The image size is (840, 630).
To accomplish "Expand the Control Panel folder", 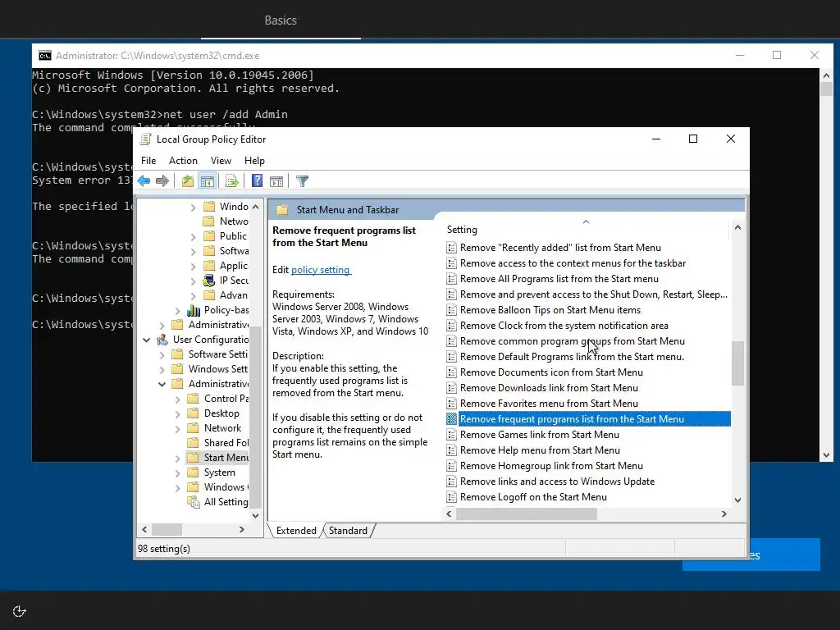I will click(x=177, y=399).
